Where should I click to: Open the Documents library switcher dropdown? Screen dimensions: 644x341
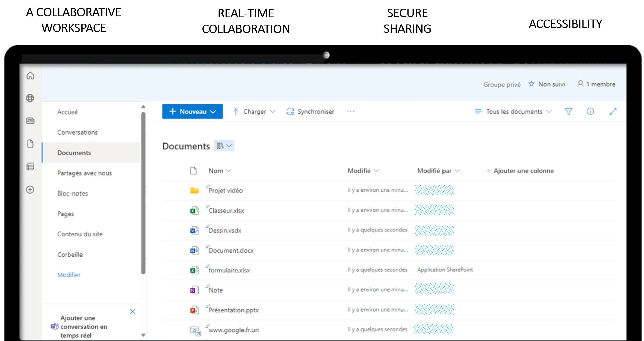(224, 146)
